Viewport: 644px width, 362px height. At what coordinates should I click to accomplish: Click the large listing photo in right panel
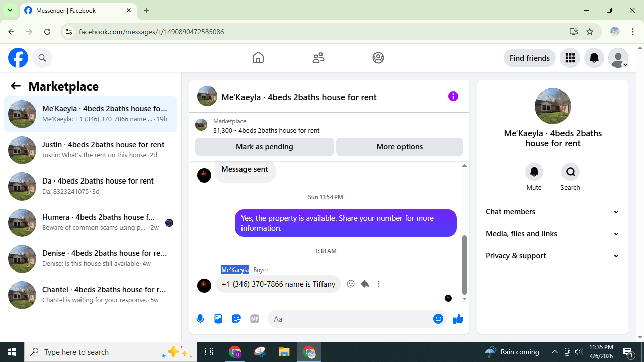click(553, 106)
